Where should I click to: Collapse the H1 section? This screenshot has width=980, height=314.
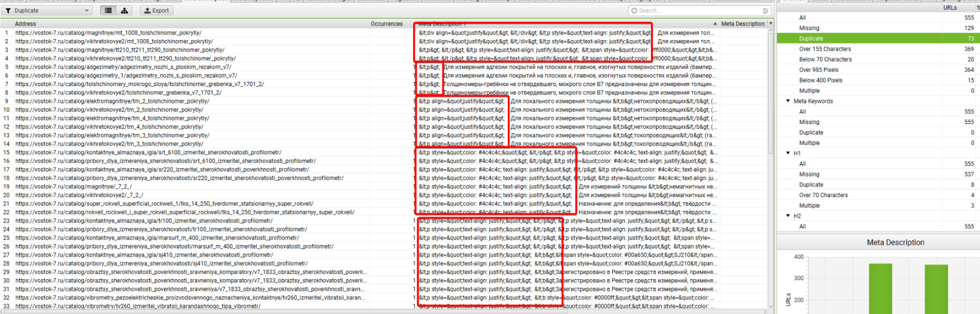pyautogui.click(x=788, y=153)
